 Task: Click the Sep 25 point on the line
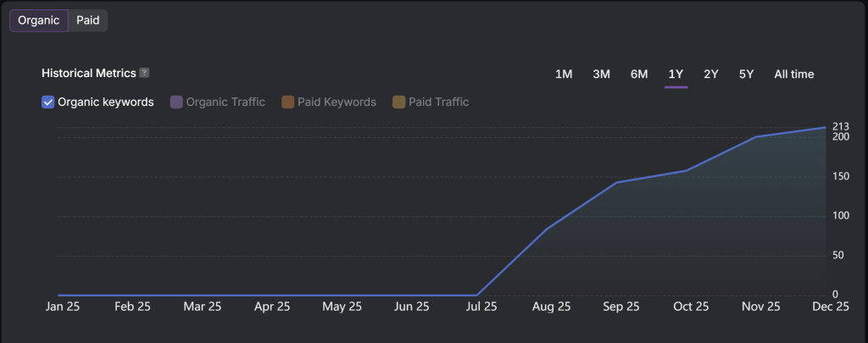tap(616, 182)
